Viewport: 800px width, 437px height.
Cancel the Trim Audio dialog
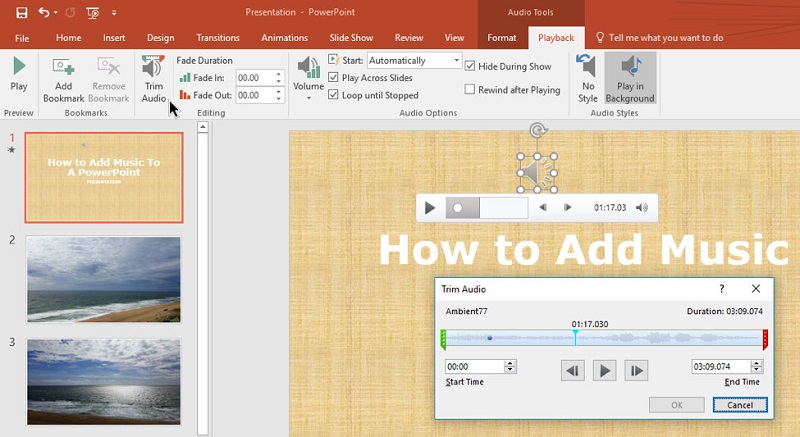click(740, 405)
